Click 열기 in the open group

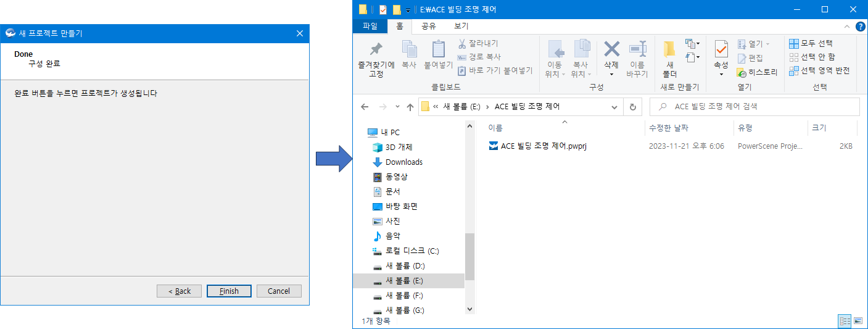click(x=753, y=44)
